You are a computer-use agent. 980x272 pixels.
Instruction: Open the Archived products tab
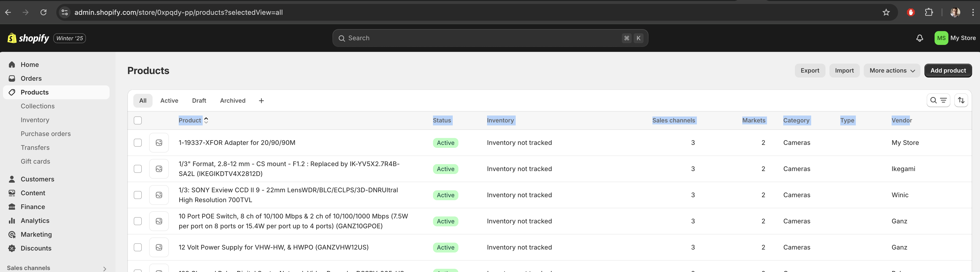pos(233,100)
